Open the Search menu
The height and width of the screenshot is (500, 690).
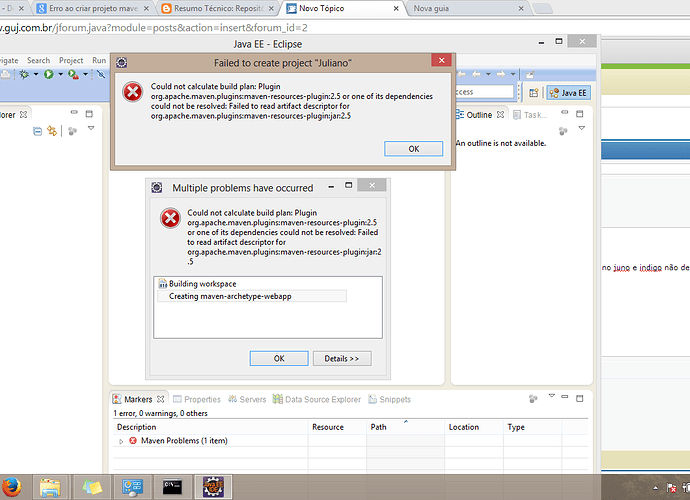[x=38, y=60]
